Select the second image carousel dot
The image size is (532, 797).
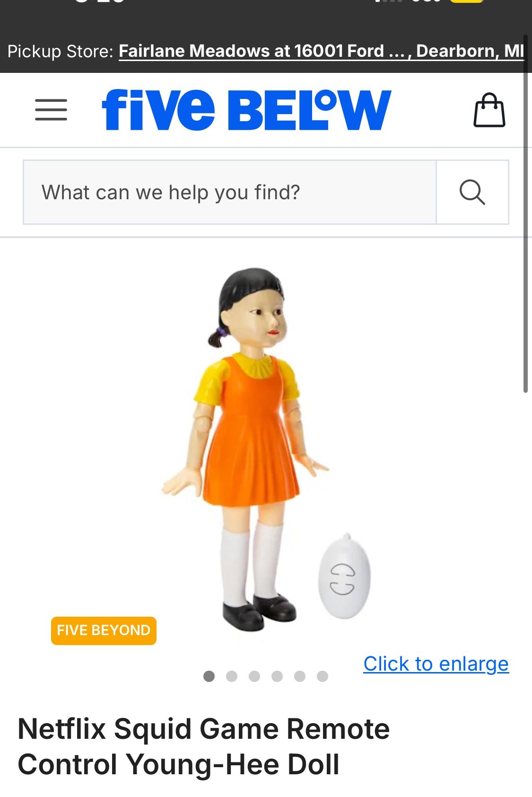pos(232,676)
